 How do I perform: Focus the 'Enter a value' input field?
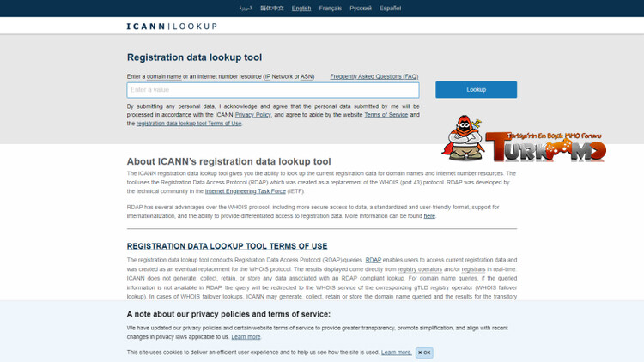click(x=273, y=90)
